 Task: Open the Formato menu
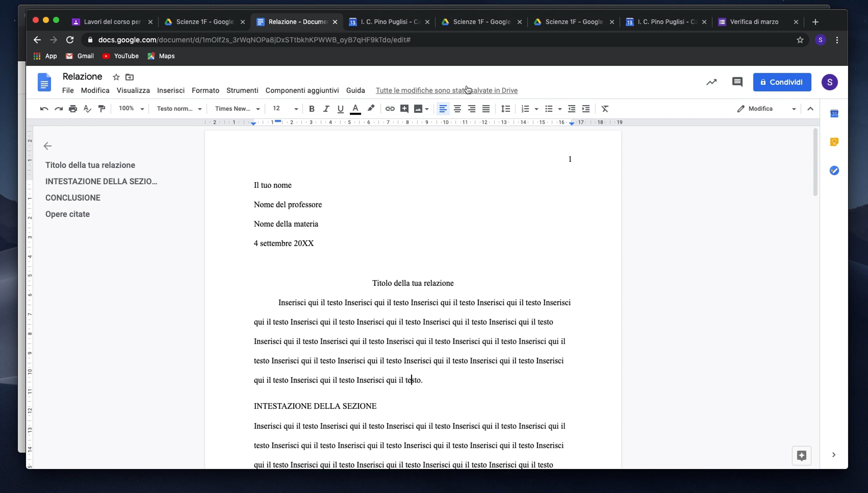(x=205, y=90)
